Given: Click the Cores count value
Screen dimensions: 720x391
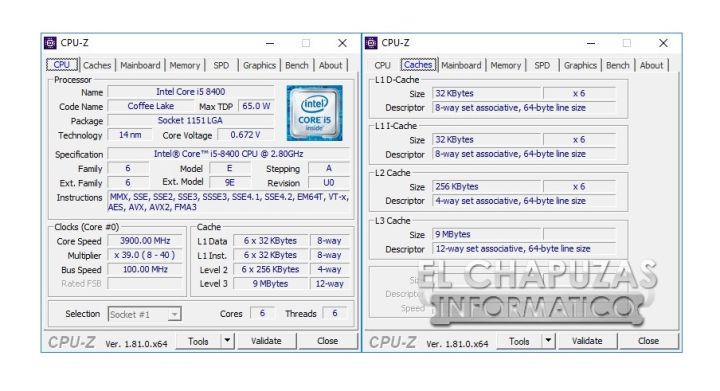Looking at the screenshot, I should tap(262, 313).
